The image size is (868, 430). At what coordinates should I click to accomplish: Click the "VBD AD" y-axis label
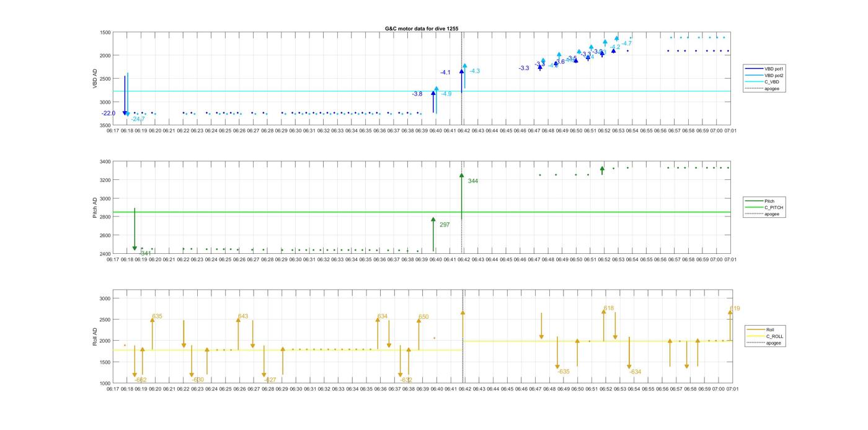[95, 78]
